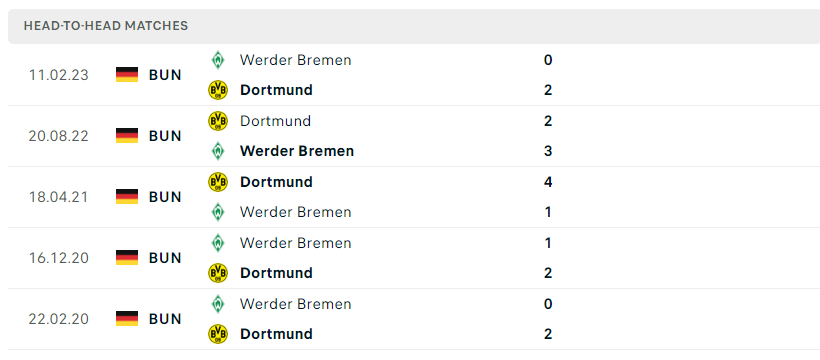The width and height of the screenshot is (820, 360).
Task: Click Dortmund logo in 20.08.22 match
Action: click(x=218, y=121)
